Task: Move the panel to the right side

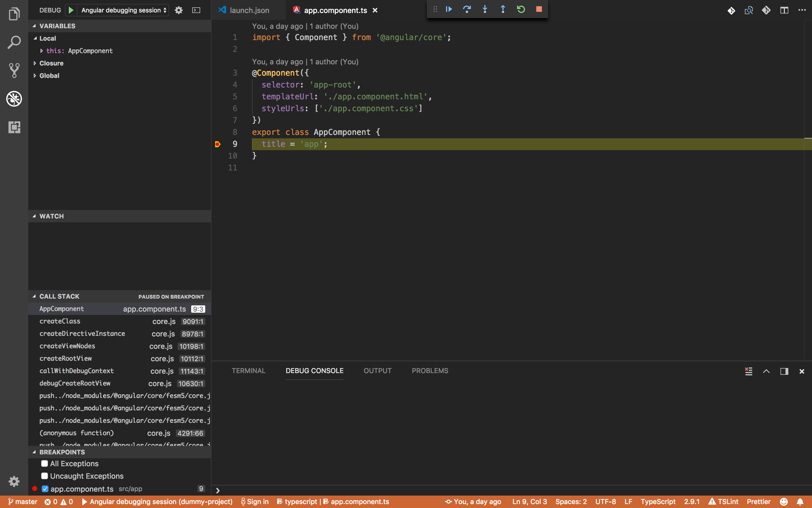Action: coord(784,371)
